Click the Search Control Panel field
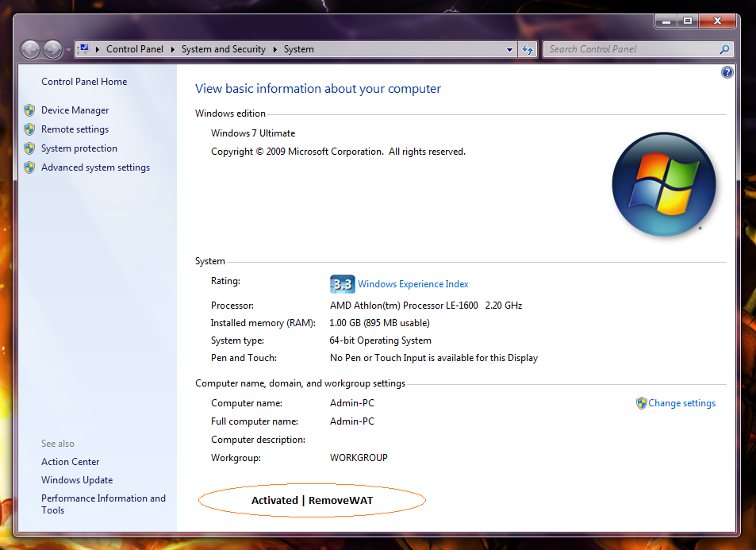The height and width of the screenshot is (550, 756). [632, 49]
